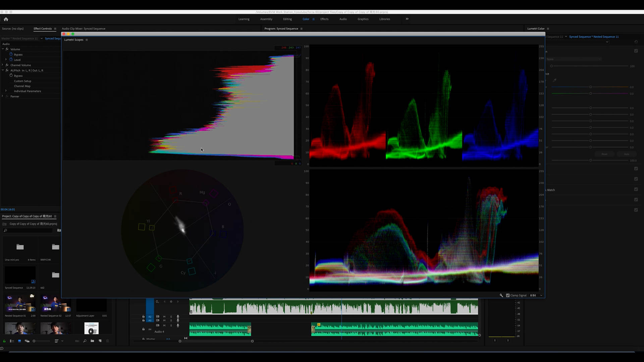Click the new bin folder icon

(x=92, y=341)
